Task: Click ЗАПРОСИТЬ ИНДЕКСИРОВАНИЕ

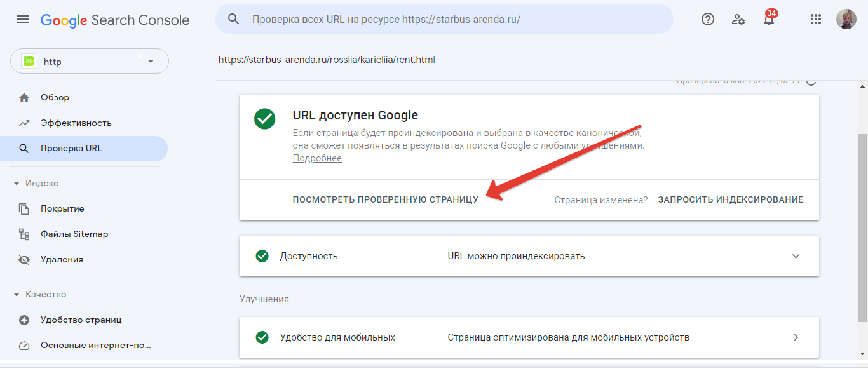Action: (731, 199)
